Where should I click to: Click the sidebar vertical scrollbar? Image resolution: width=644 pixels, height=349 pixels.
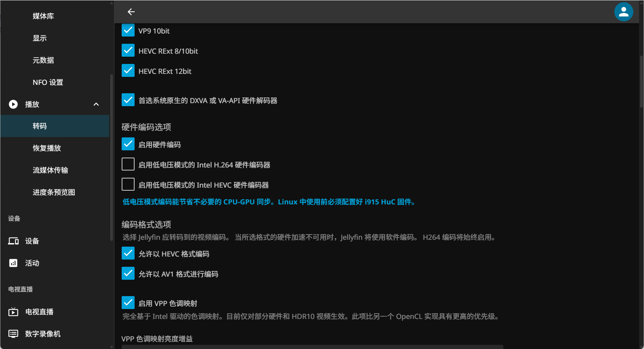111,158
